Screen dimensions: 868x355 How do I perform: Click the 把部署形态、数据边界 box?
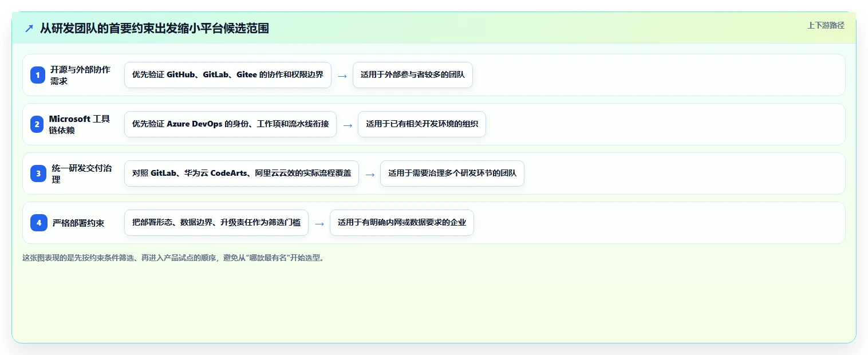coord(216,223)
